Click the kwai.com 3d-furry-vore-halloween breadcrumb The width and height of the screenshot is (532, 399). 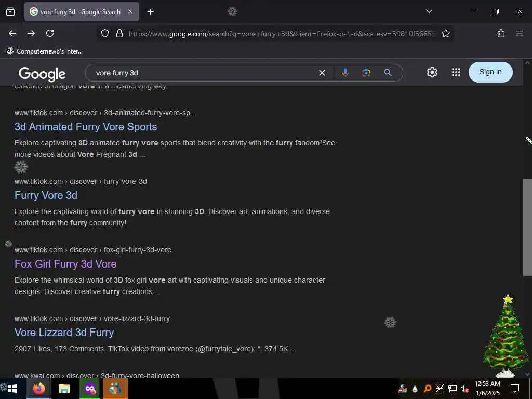(97, 375)
